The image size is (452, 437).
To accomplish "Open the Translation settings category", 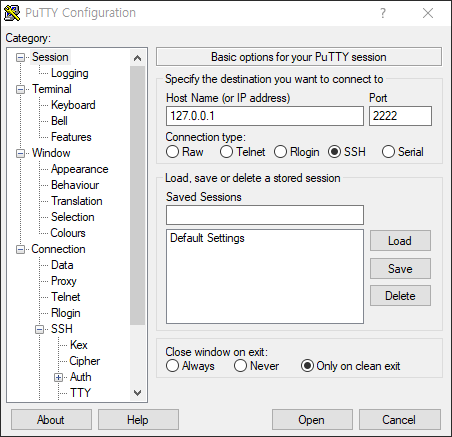I will point(77,201).
